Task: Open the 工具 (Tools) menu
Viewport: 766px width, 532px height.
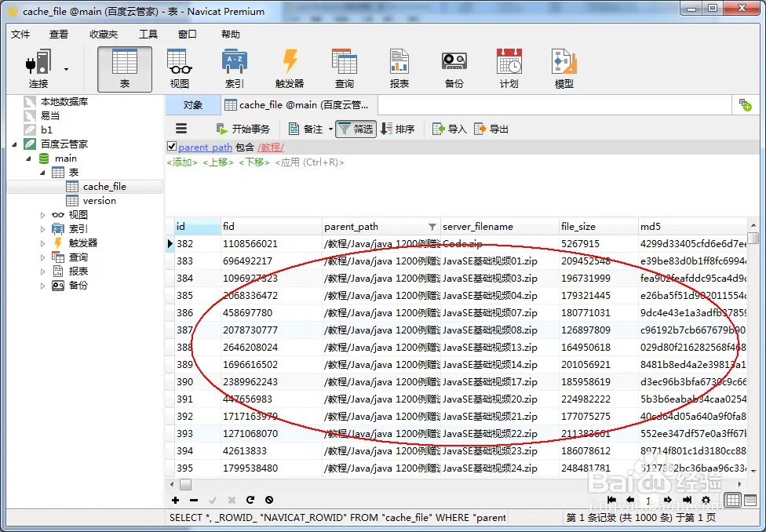Action: pyautogui.click(x=148, y=34)
